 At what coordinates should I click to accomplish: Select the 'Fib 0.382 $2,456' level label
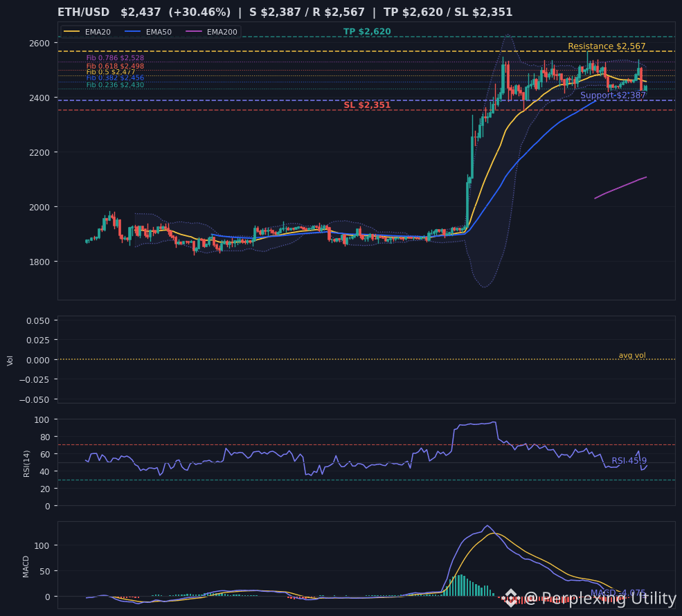pos(115,78)
